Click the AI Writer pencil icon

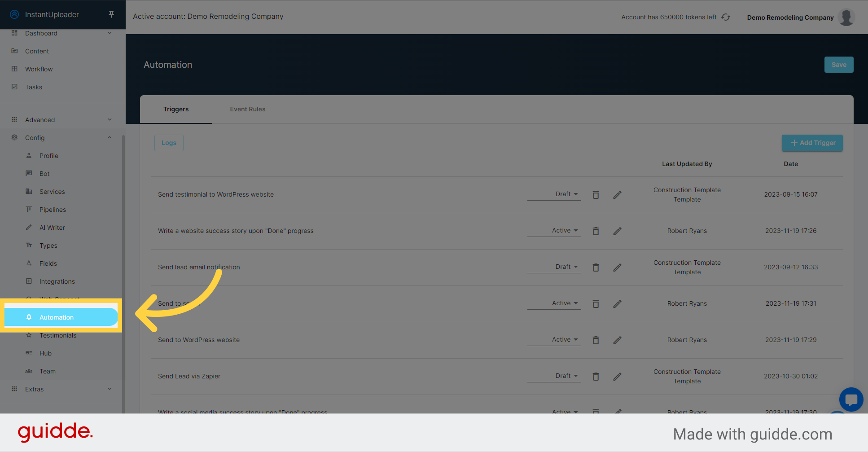(29, 227)
